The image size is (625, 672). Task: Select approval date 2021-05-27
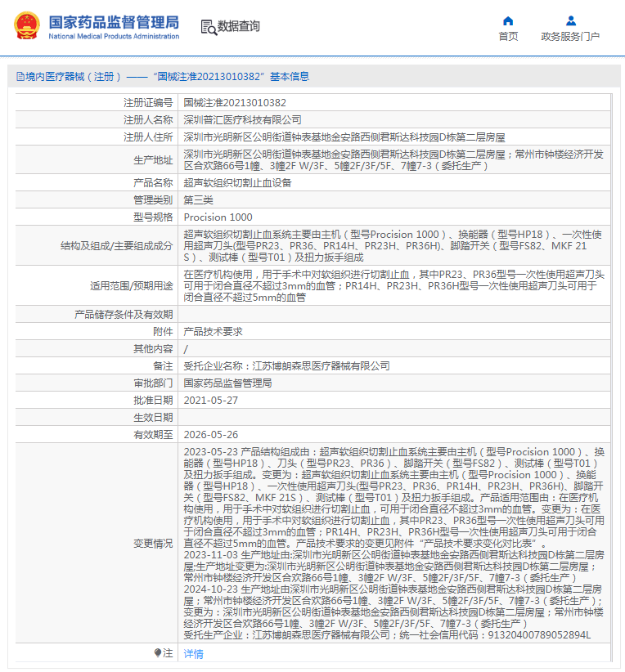click(210, 401)
